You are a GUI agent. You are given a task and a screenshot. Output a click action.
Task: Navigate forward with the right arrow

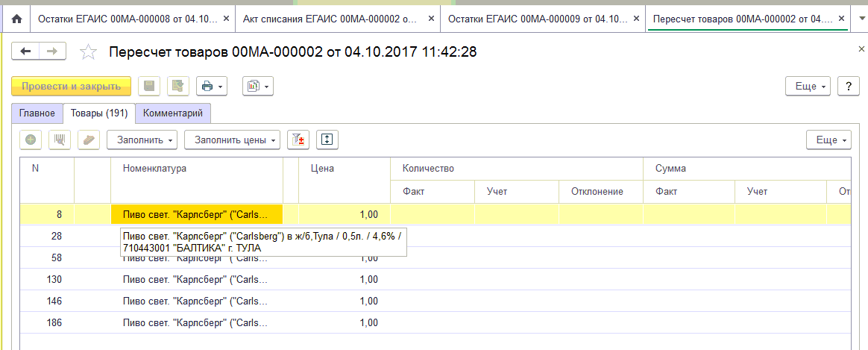pyautogui.click(x=53, y=51)
